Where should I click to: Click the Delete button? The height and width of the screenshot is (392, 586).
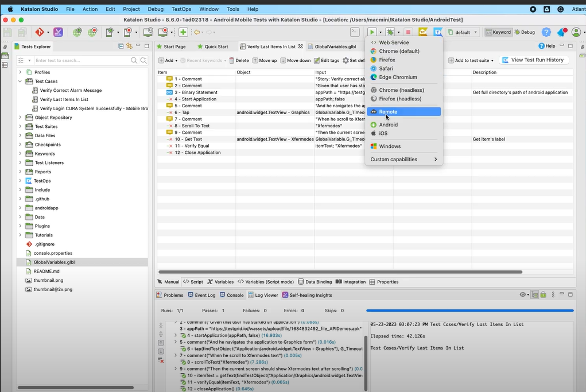(x=239, y=60)
